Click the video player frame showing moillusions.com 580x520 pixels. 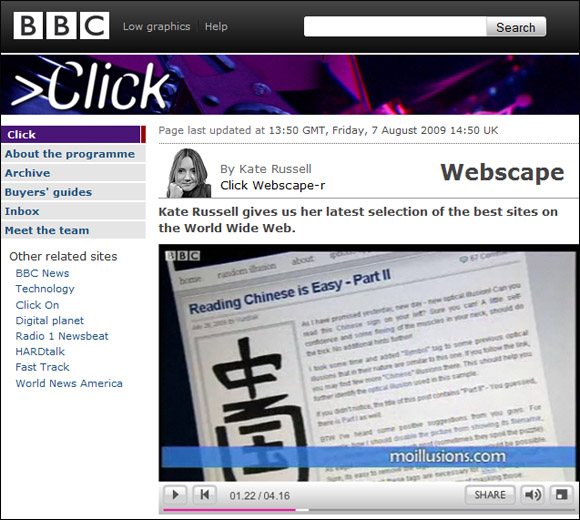click(369, 363)
